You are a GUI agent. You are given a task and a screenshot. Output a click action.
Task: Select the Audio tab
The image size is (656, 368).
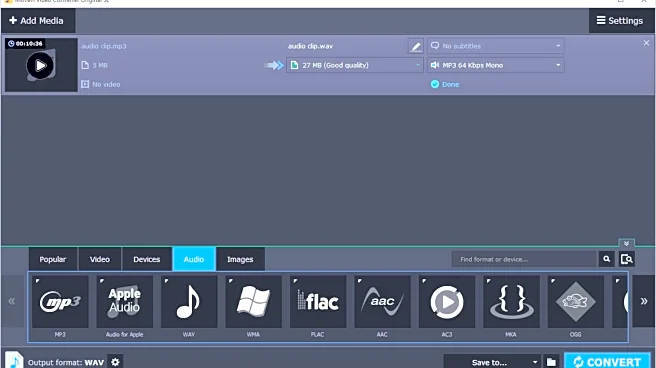(x=194, y=259)
